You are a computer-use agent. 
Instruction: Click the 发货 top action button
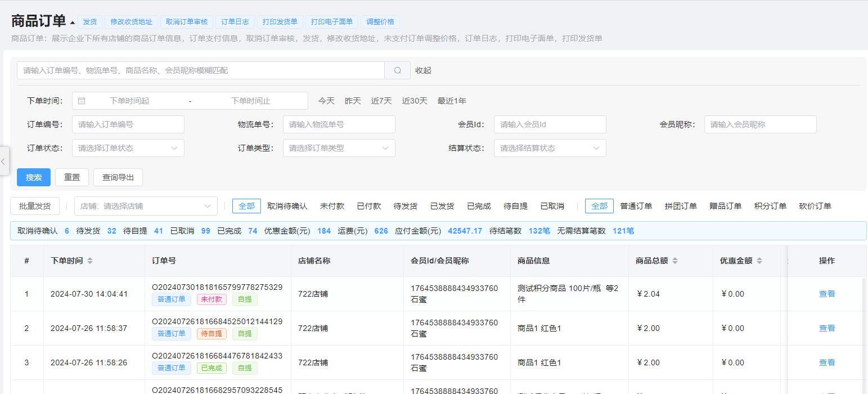[90, 22]
